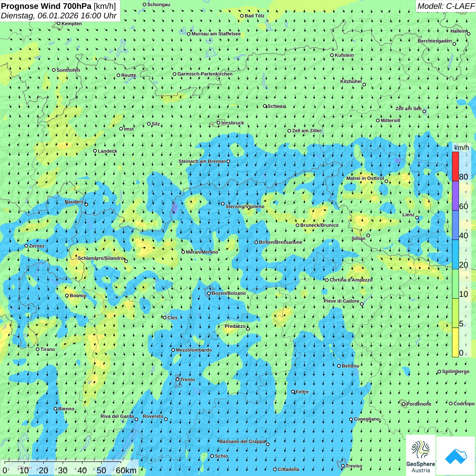Image resolution: width=476 pixels, height=476 pixels.
Task: Click the 'Zell am Ziller' label
Action: [x=307, y=131]
